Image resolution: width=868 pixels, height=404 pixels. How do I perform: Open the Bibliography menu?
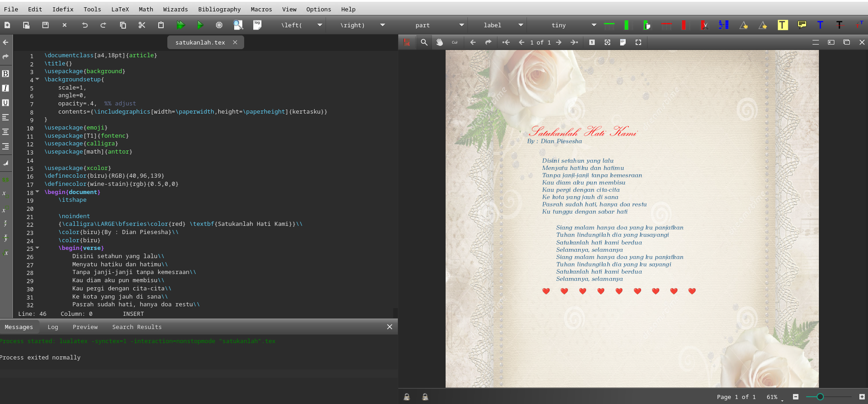click(x=219, y=9)
